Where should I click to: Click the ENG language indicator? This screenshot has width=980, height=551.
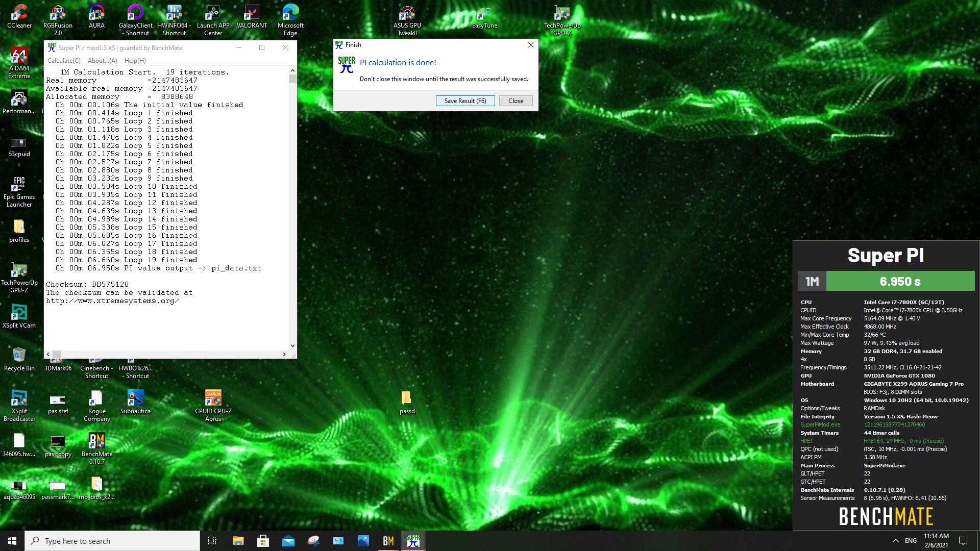(911, 541)
